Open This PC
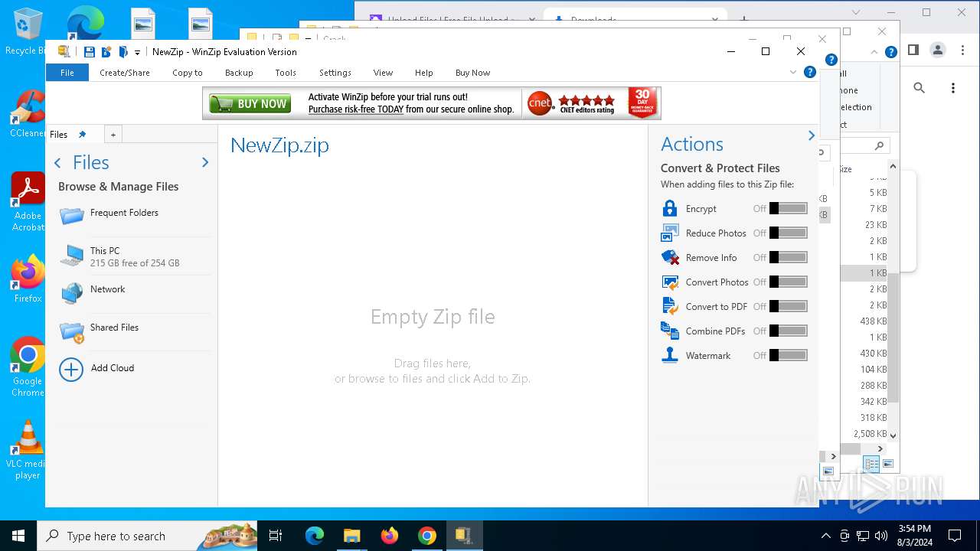 point(135,256)
